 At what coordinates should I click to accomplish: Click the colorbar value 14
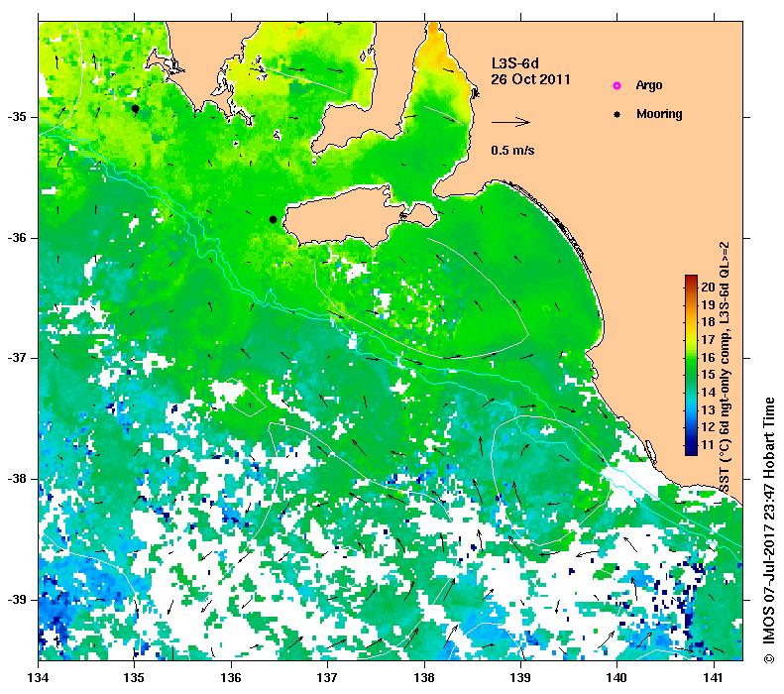(708, 392)
